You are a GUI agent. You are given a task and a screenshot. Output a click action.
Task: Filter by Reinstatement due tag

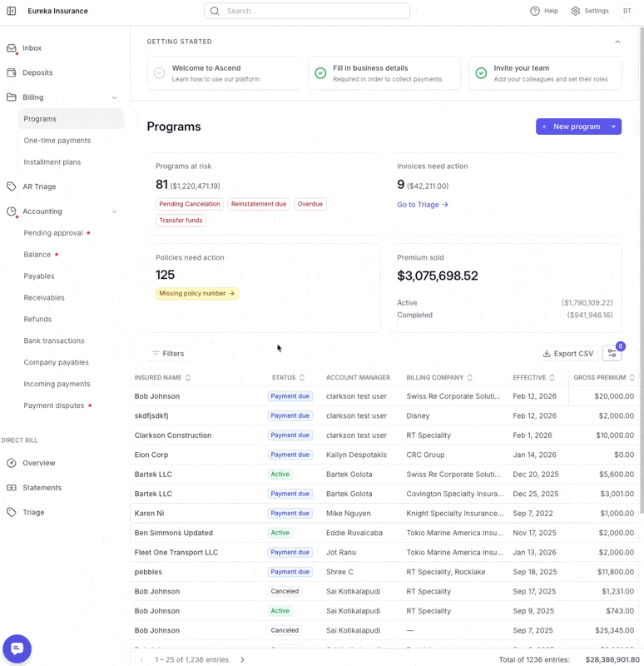(259, 204)
